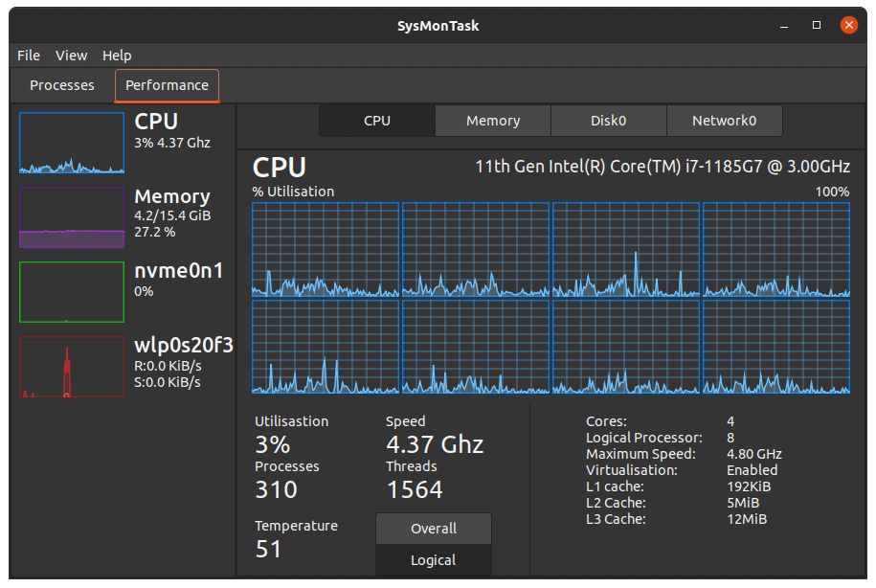Switch to the Processes tab
Screen dimensions: 876x588
(x=60, y=85)
